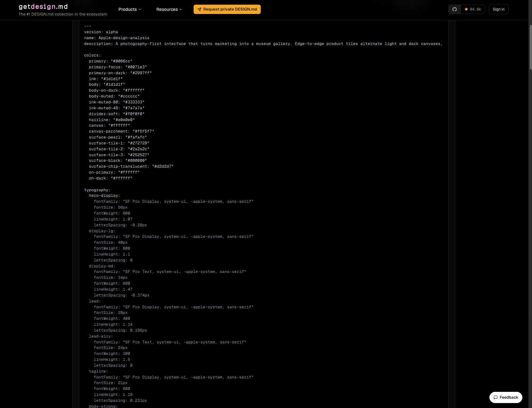Click the 'lineHeight: 1.19' line

click(x=113, y=395)
